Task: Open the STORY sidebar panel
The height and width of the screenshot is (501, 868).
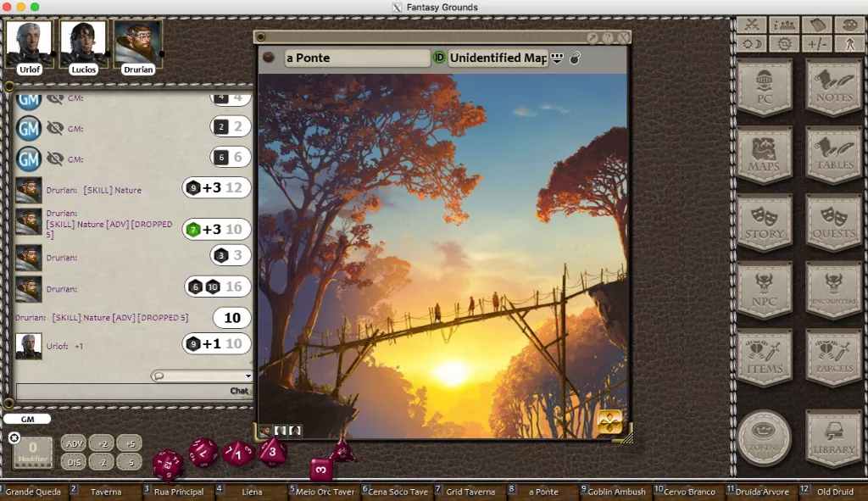Action: point(764,223)
